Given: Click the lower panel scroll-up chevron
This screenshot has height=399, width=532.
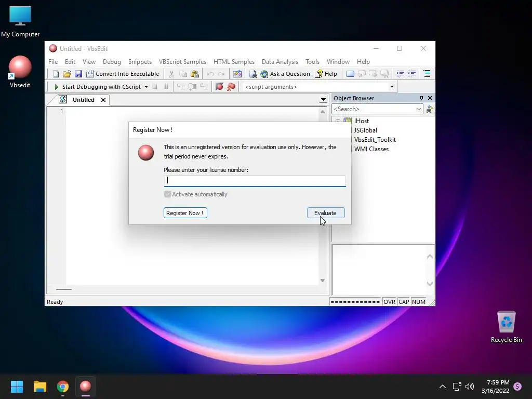Looking at the screenshot, I should [430, 257].
